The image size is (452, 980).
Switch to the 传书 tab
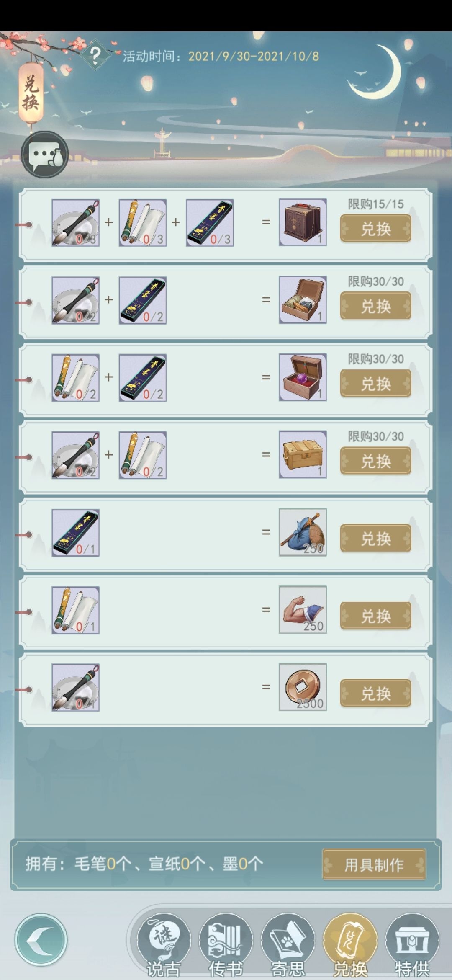pos(226,944)
